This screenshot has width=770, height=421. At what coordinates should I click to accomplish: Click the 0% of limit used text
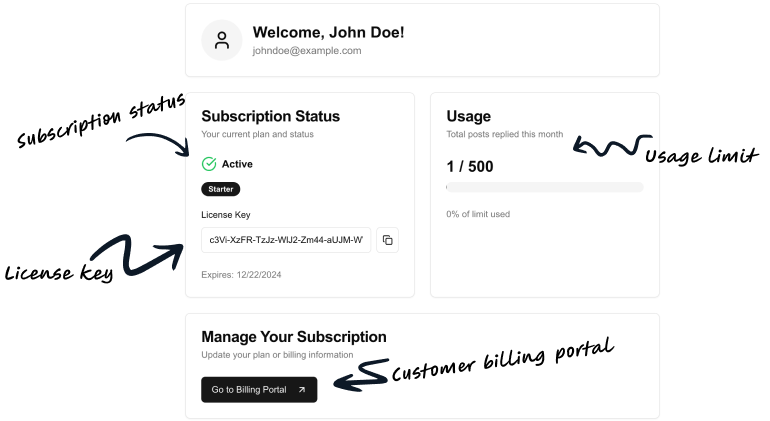[478, 214]
